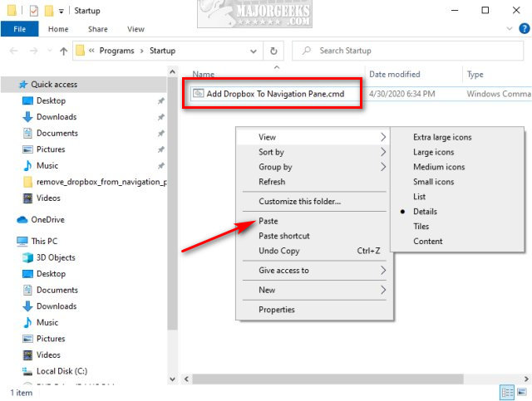532x401 pixels.
Task: Open Downloads under This PC
Action: click(x=57, y=306)
